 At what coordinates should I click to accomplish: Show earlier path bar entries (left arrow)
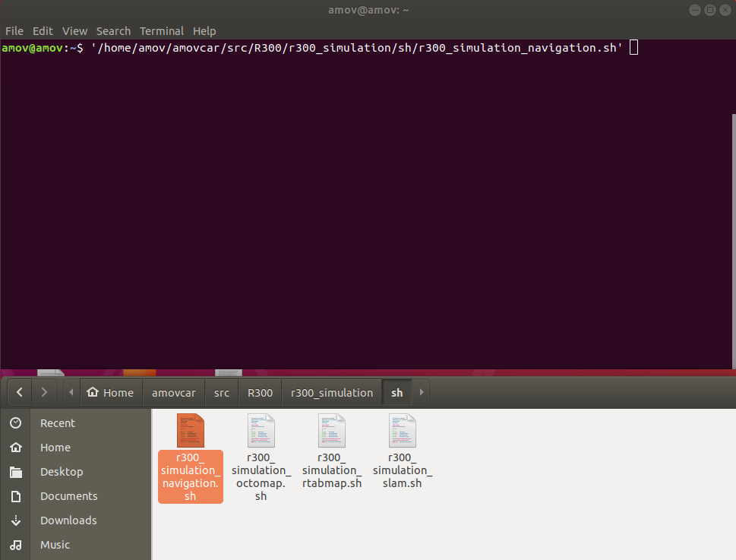pyautogui.click(x=71, y=392)
